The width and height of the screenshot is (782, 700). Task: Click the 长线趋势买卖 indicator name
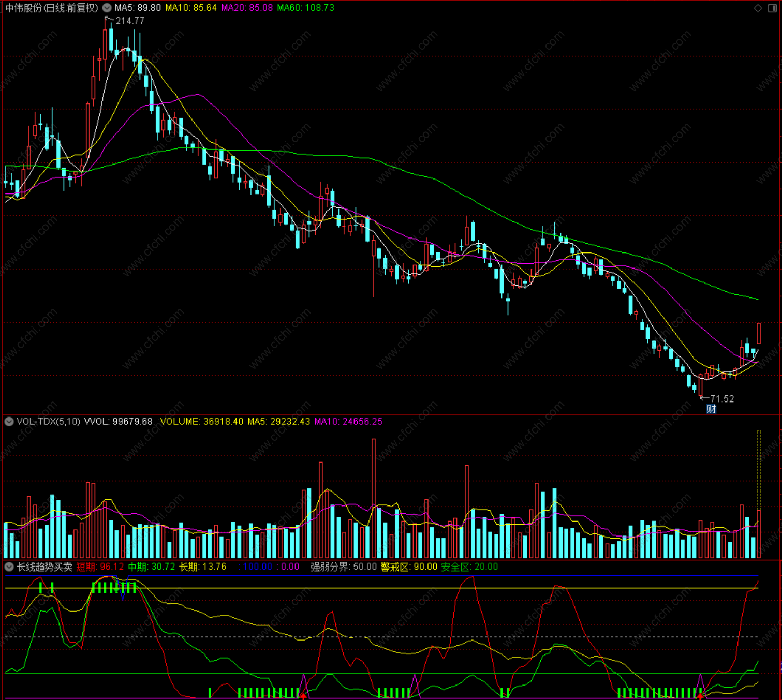[45, 567]
